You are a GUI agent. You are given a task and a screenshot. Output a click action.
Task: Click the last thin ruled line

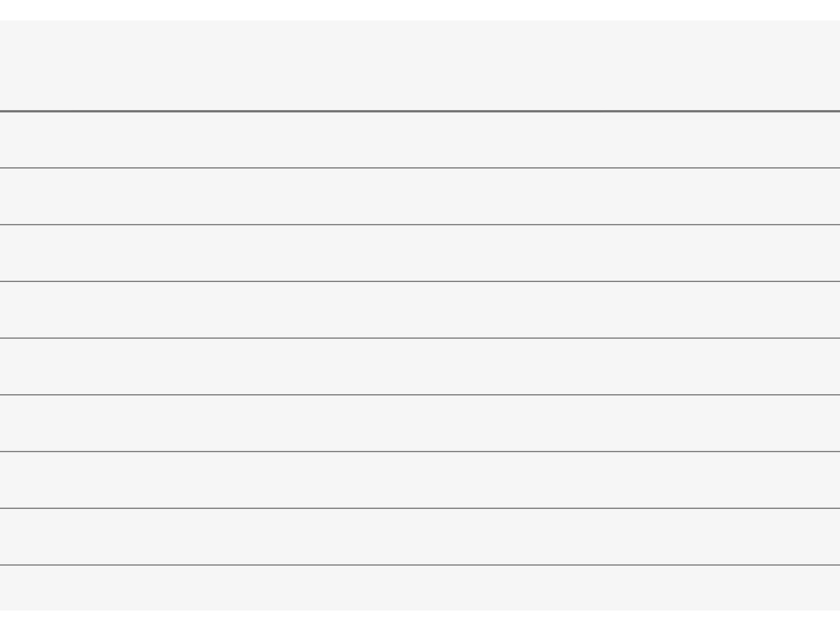(x=420, y=565)
